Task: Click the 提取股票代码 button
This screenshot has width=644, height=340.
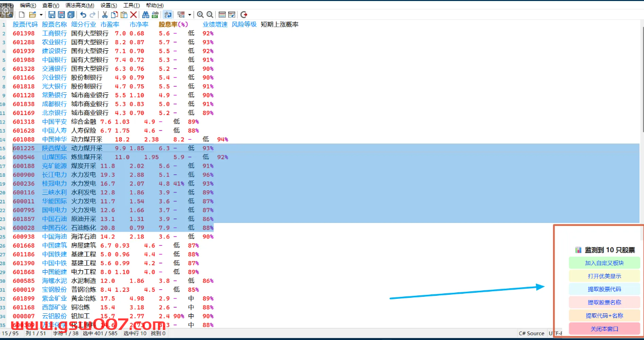Action: click(604, 289)
